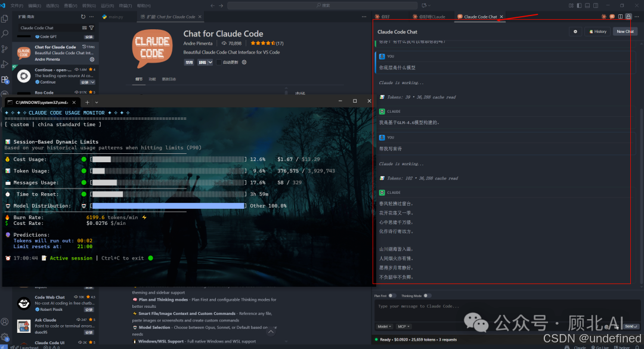Close the extension details editor tab
The height and width of the screenshot is (349, 644).
[x=200, y=17]
